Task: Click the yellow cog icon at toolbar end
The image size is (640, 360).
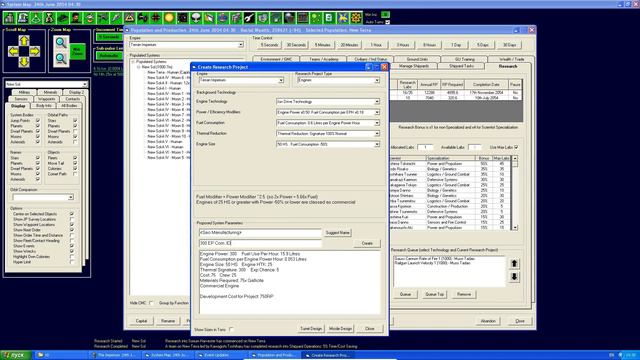Action: coord(356,18)
